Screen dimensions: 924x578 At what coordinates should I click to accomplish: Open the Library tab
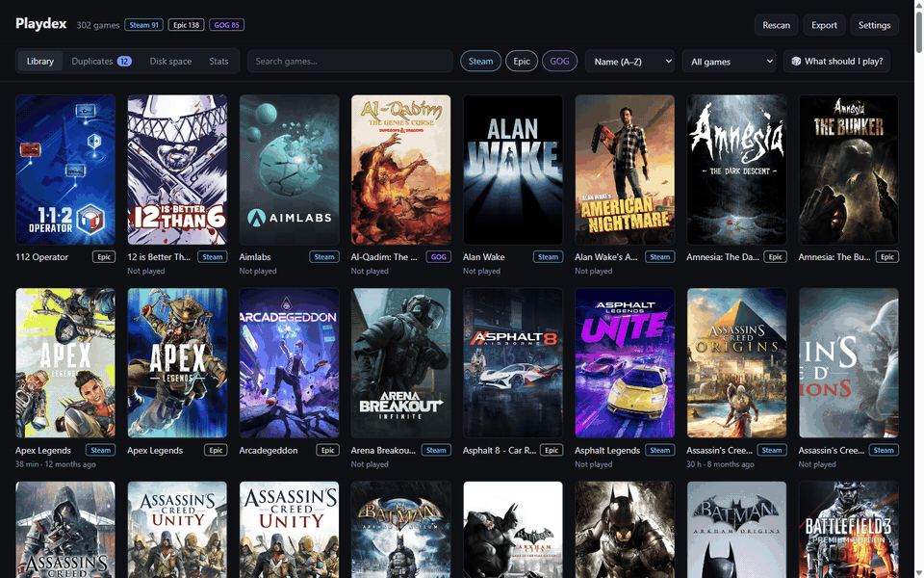(x=40, y=62)
